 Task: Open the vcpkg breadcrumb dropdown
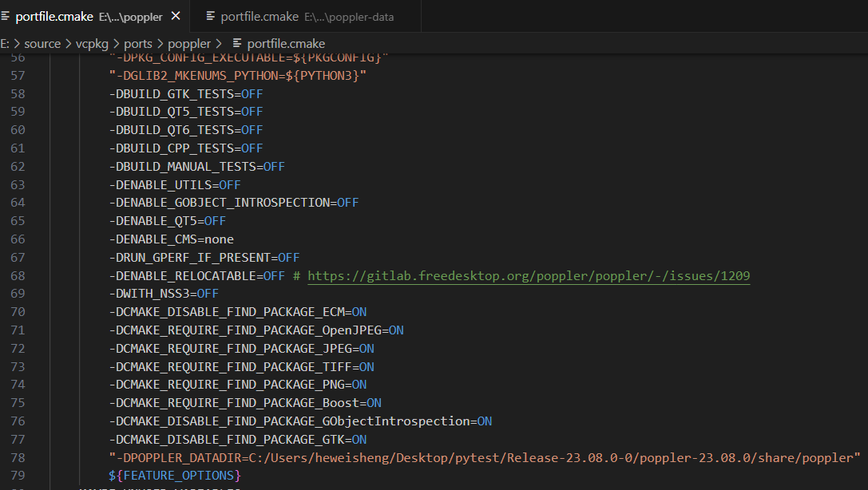92,43
